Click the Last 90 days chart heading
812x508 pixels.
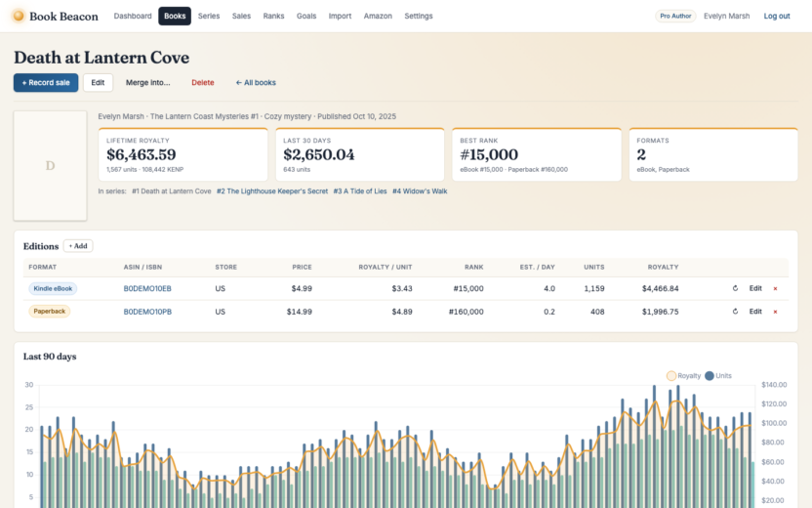coord(50,357)
